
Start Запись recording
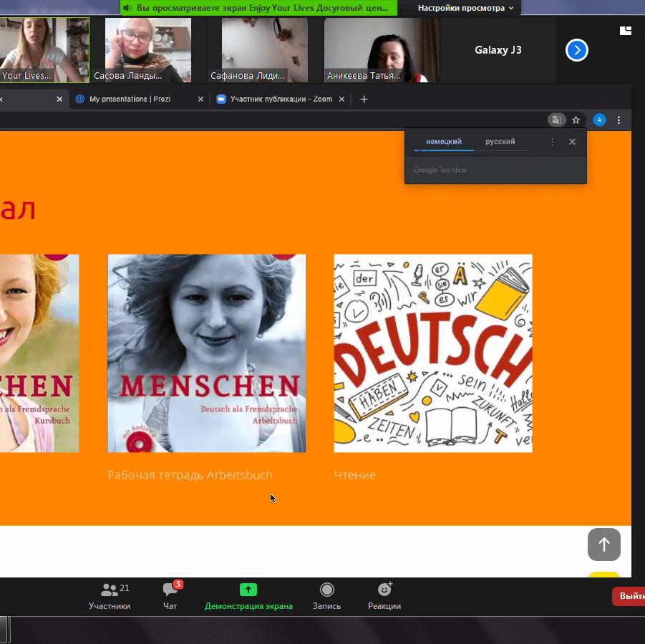pos(326,596)
